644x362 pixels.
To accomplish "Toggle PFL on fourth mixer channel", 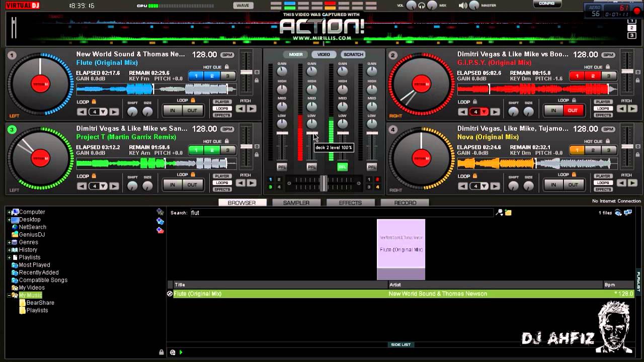I will tap(372, 167).
